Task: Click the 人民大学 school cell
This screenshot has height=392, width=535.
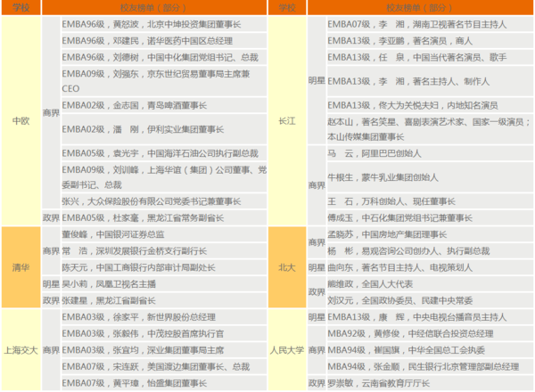Action: click(287, 350)
